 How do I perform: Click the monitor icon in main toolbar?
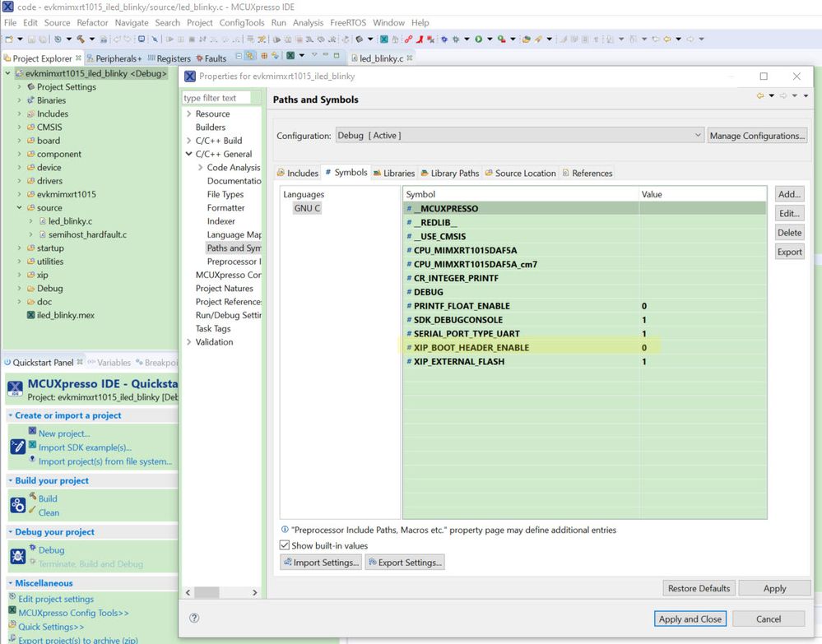coord(141,39)
